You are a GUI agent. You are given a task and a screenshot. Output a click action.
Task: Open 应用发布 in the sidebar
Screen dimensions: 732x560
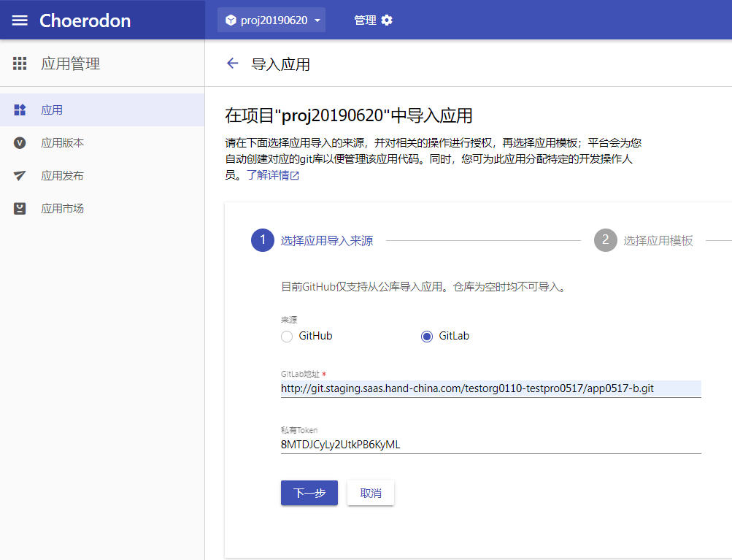(102, 176)
